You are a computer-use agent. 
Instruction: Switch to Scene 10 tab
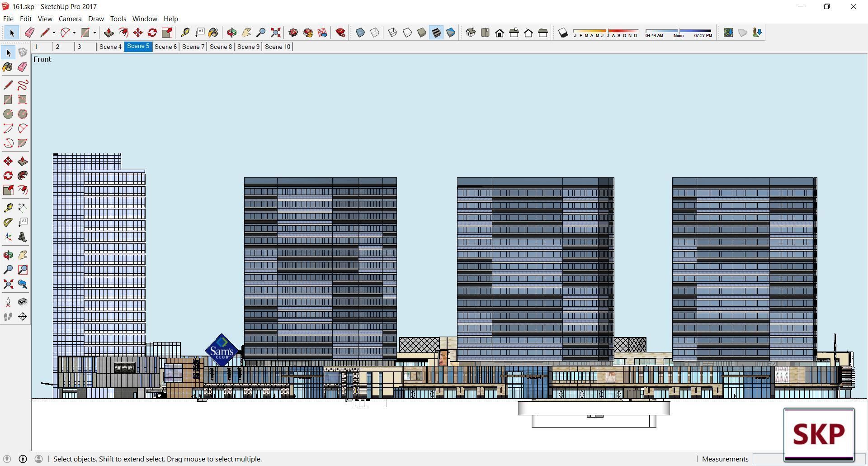click(278, 47)
